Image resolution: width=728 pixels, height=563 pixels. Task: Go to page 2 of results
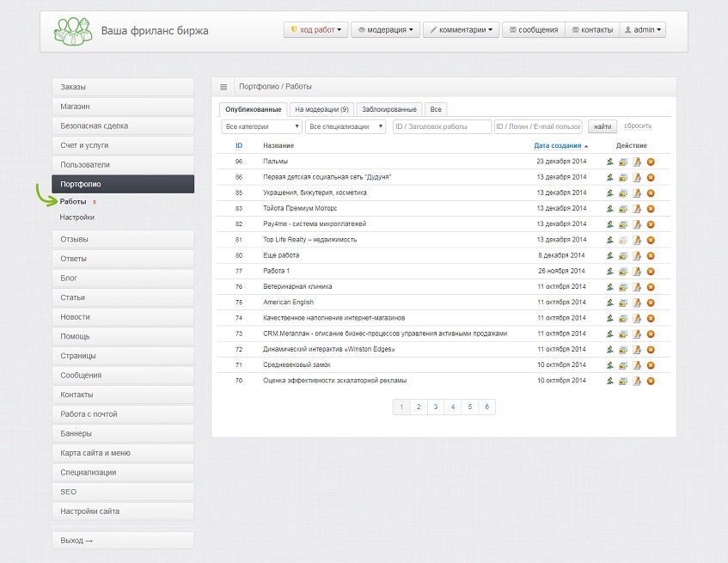tap(419, 407)
